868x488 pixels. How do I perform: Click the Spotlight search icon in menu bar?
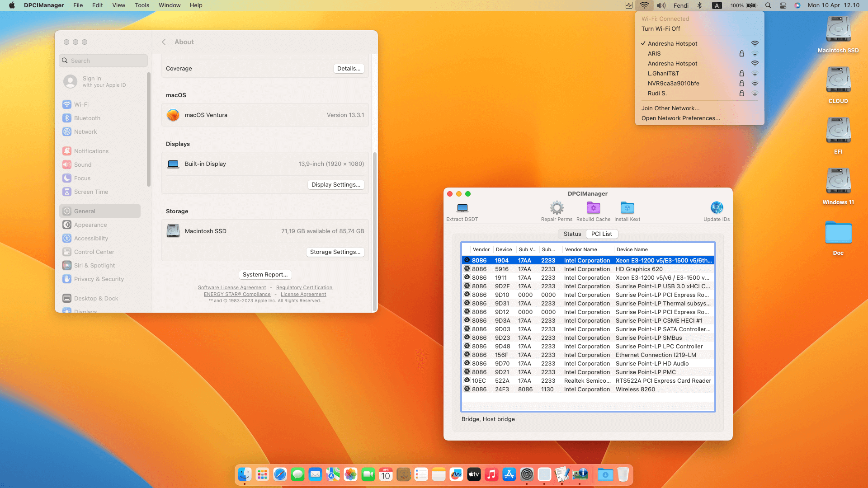[x=768, y=5]
